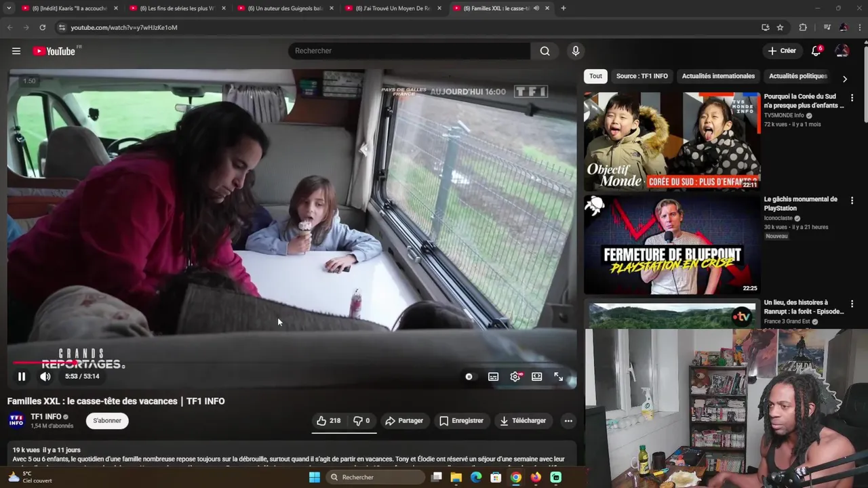Reload the page
The height and width of the screenshot is (488, 868).
(42, 27)
